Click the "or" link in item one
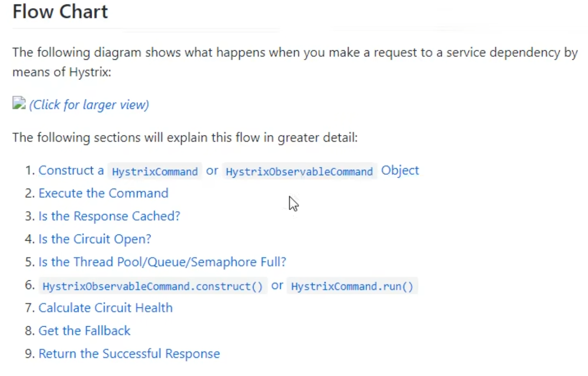Screen dimensions: 588x376 point(212,171)
